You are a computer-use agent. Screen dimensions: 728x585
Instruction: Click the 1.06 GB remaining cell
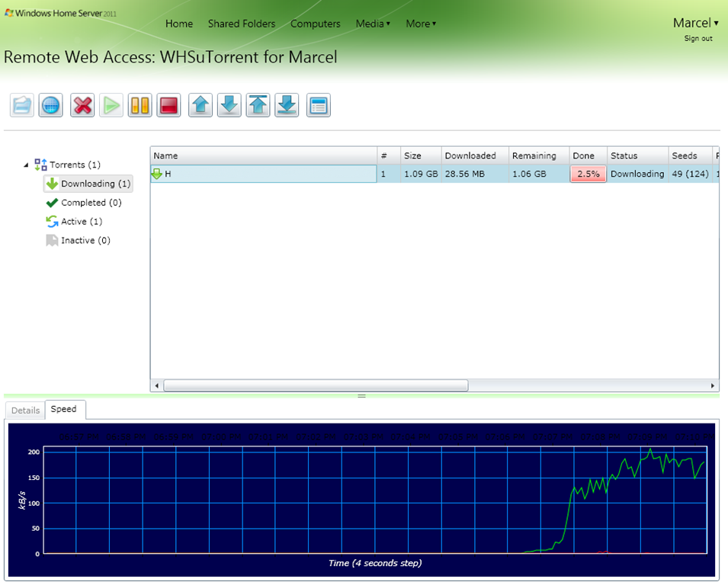[x=539, y=174]
